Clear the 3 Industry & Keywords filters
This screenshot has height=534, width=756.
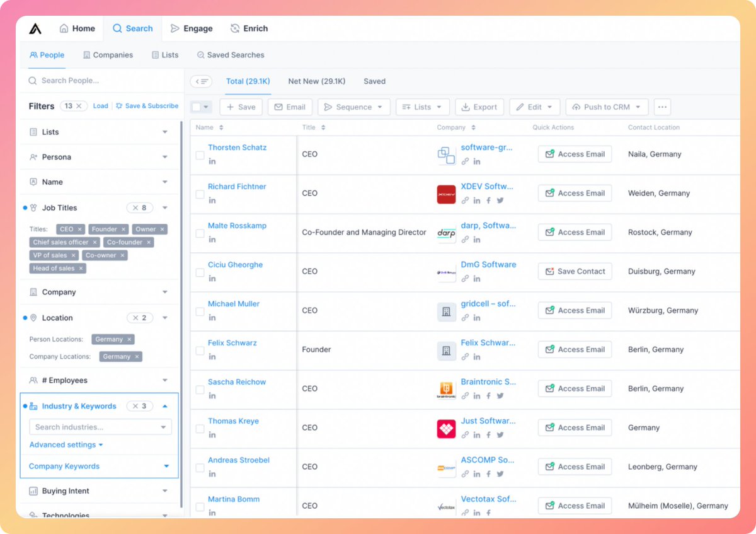tap(136, 406)
